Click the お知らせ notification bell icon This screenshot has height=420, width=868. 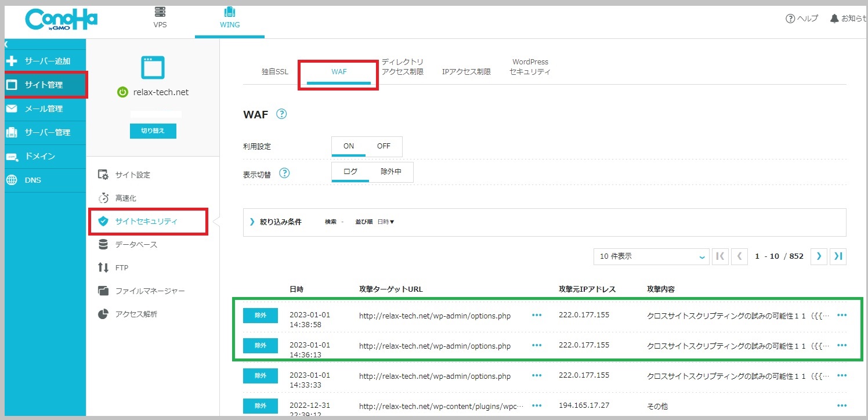pos(834,19)
